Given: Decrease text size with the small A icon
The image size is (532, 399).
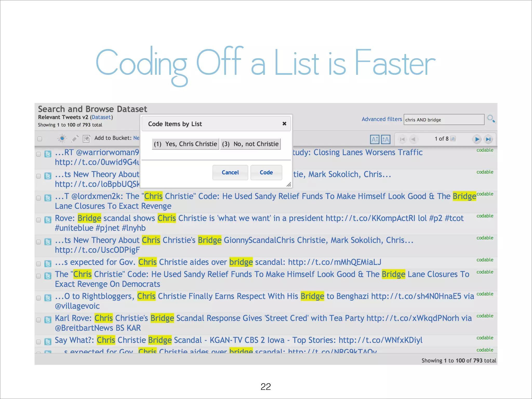Looking at the screenshot, I should (x=375, y=139).
